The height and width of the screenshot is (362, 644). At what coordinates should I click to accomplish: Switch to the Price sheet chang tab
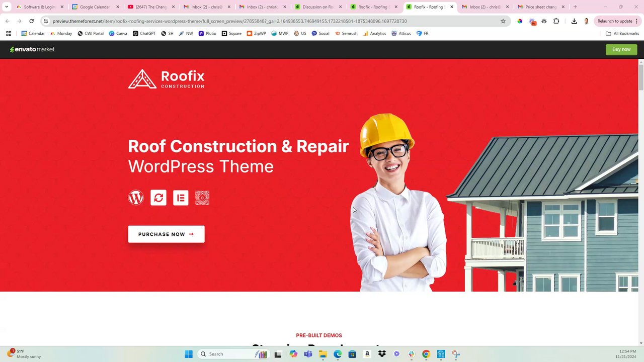[540, 7]
